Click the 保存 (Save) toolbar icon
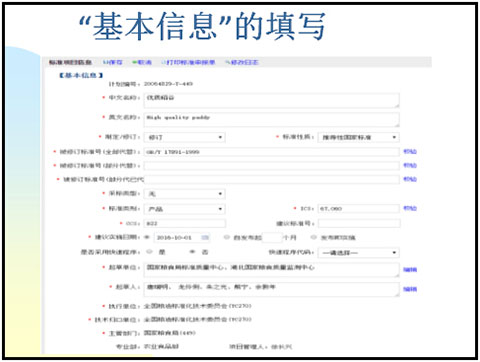480x362 pixels. (x=113, y=62)
